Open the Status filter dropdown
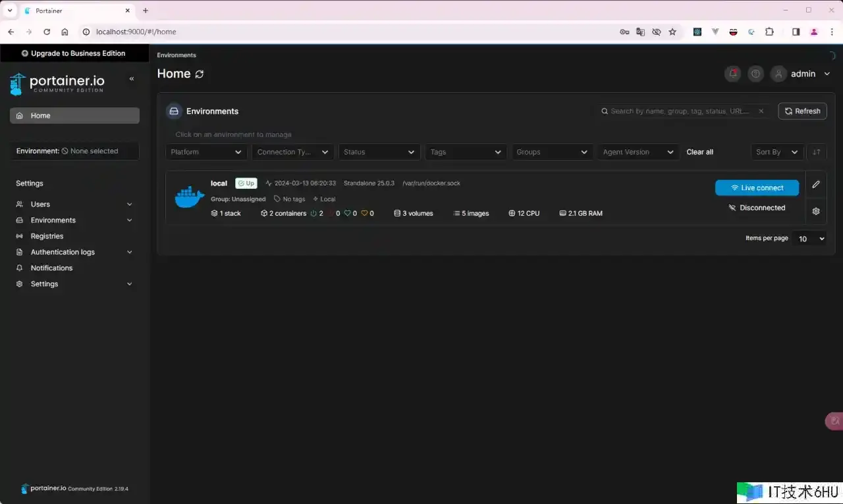The width and height of the screenshot is (843, 504). click(x=379, y=152)
